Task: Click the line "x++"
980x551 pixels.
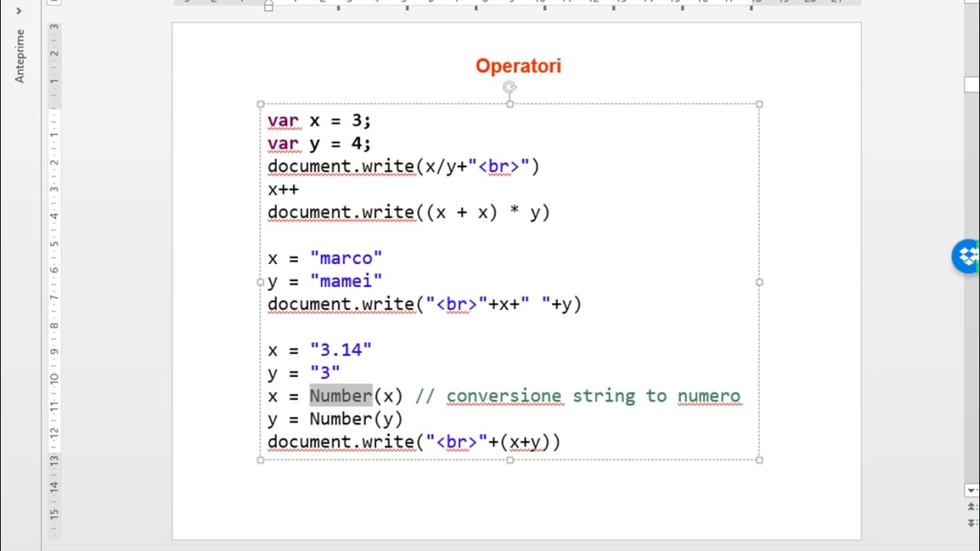Action: 283,190
